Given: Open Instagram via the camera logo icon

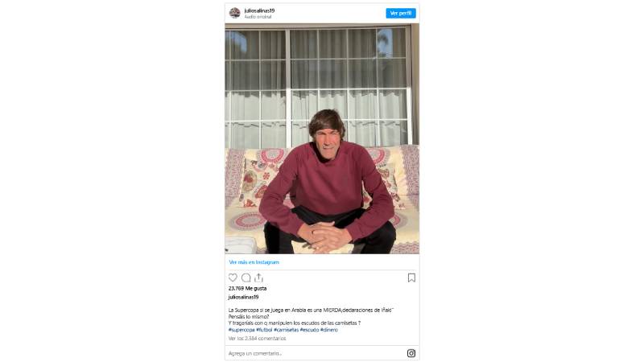Looking at the screenshot, I should click(x=411, y=353).
